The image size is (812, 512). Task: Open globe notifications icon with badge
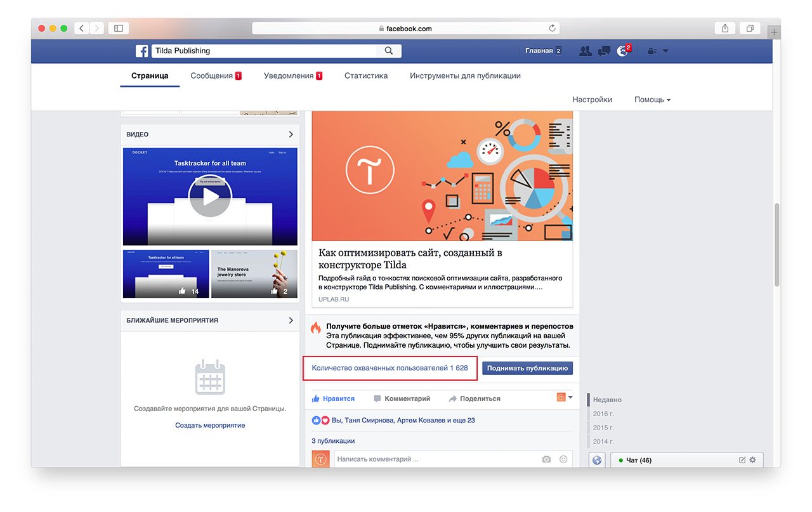point(622,51)
